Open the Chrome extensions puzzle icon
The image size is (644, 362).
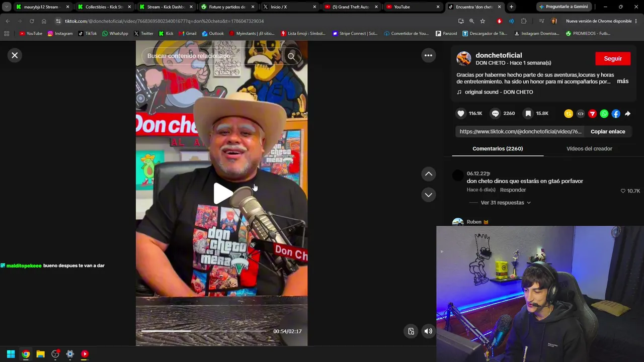(x=524, y=21)
